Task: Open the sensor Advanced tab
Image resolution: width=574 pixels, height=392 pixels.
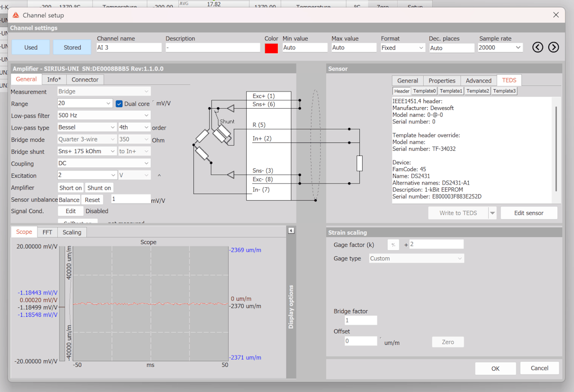Action: point(479,81)
